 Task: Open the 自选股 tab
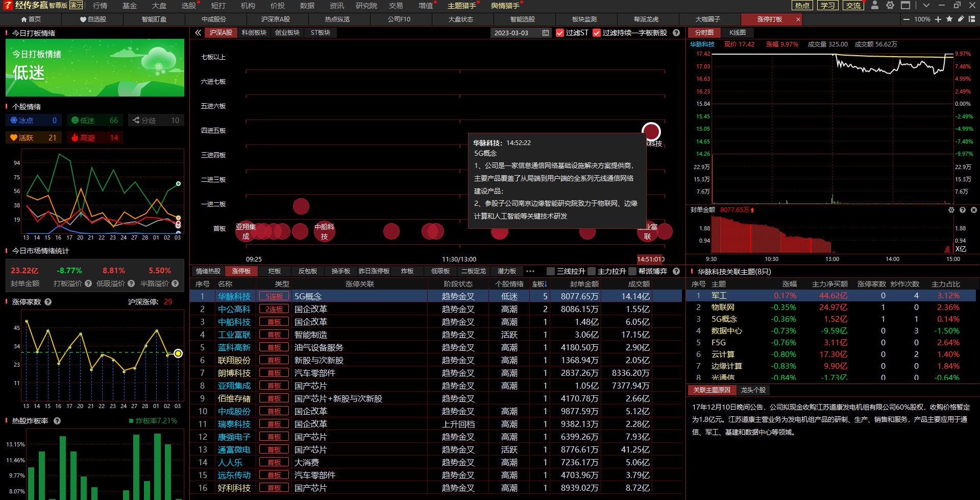click(93, 19)
